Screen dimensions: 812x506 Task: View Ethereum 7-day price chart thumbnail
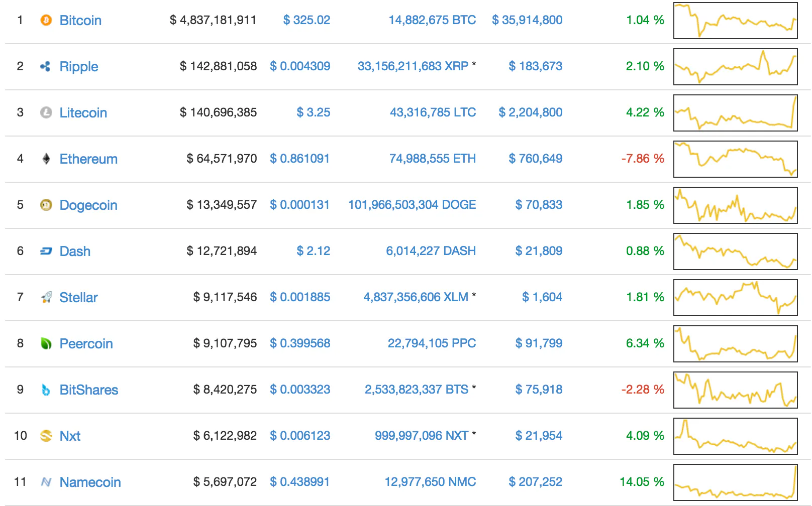[x=736, y=159]
